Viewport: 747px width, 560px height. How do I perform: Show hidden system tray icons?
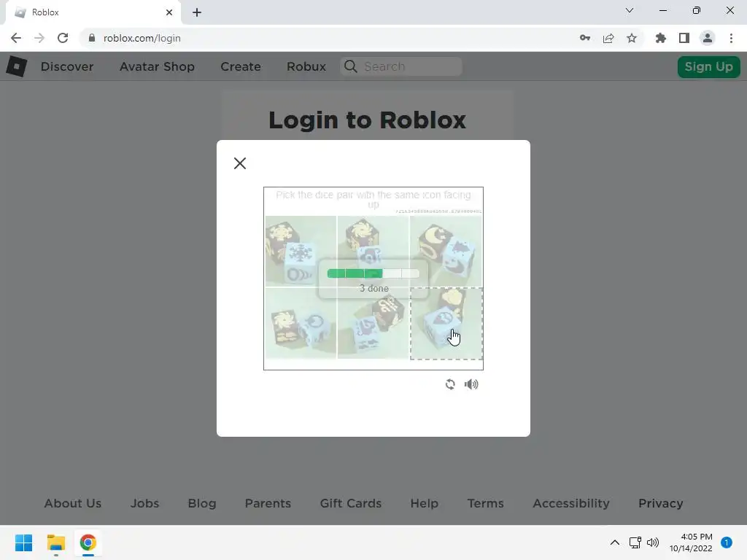tap(614, 542)
